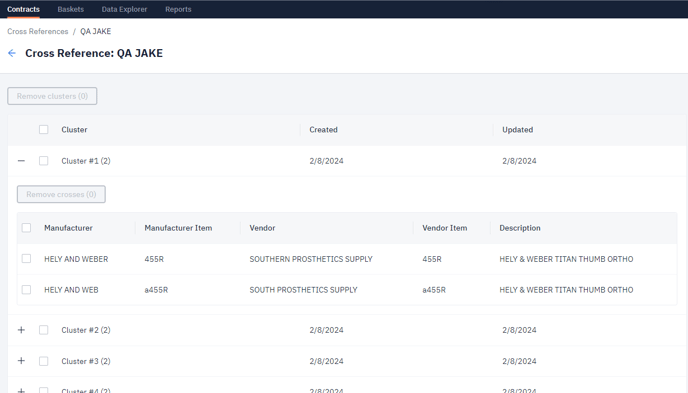Image resolution: width=688 pixels, height=393 pixels.
Task: Open the Baskets tab
Action: tap(71, 9)
